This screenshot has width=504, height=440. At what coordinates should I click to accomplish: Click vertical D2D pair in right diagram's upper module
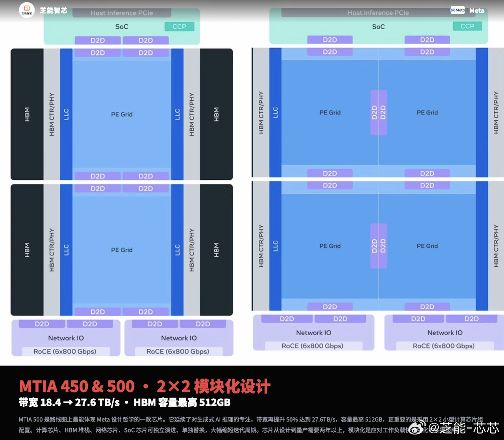pyautogui.click(x=378, y=113)
